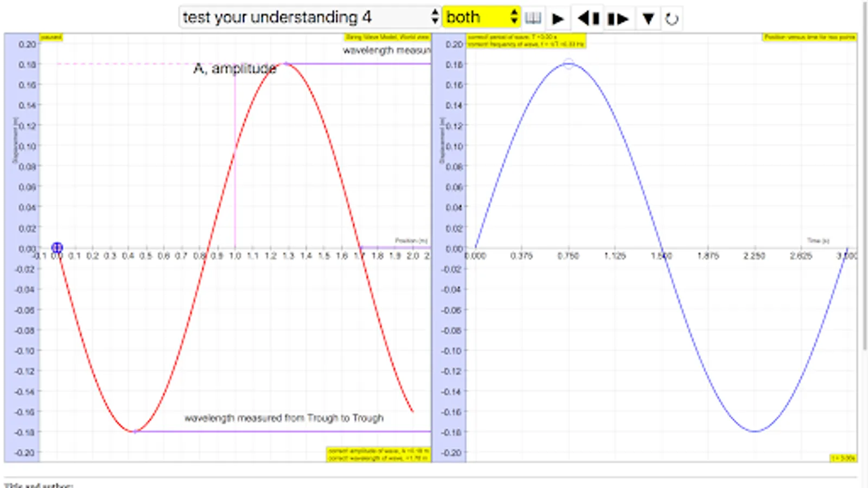This screenshot has height=488, width=868.
Task: Step the simulation backward one frame
Action: point(588,19)
